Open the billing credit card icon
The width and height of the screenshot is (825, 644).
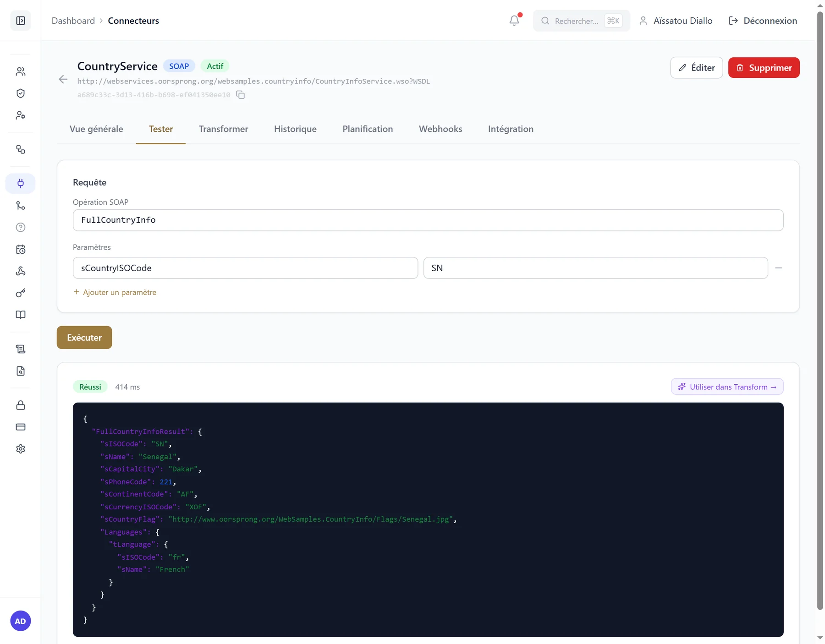click(21, 427)
